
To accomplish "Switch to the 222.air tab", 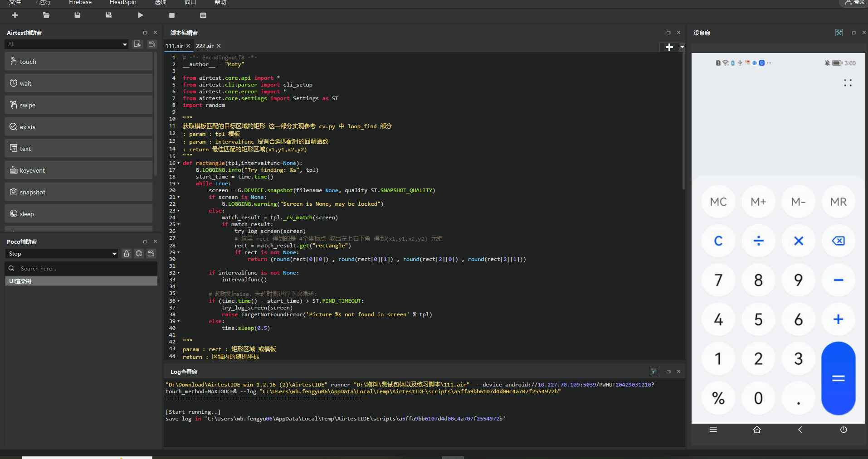I will click(205, 46).
